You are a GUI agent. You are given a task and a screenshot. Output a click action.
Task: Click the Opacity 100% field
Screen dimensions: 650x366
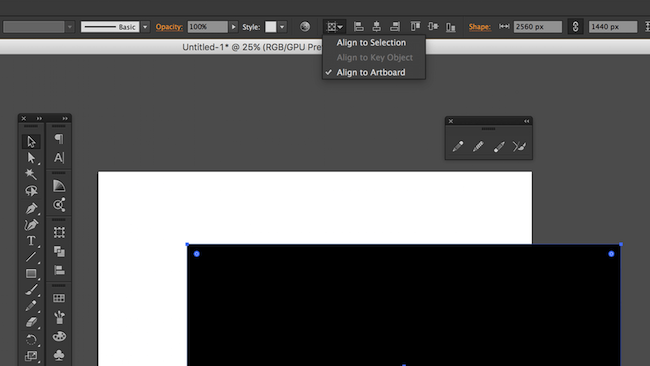coord(208,27)
